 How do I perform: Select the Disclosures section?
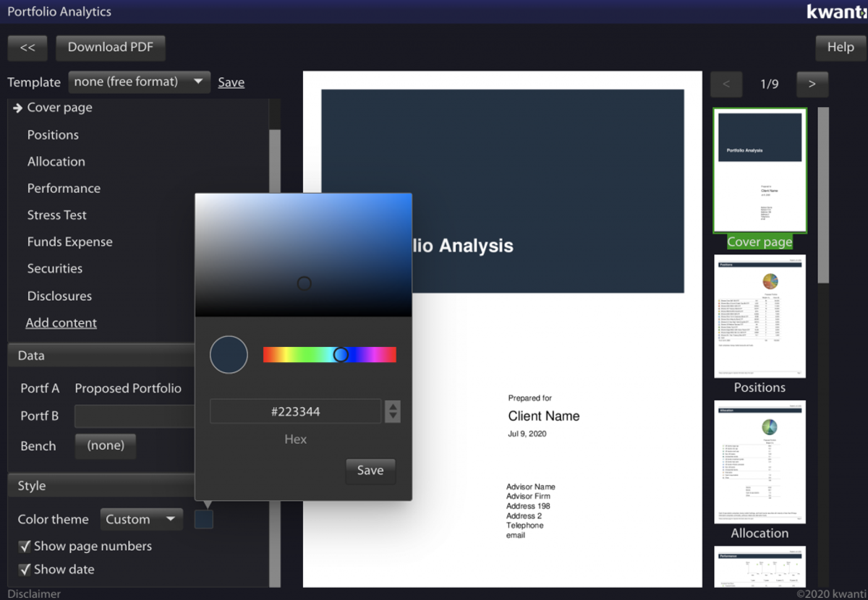(59, 296)
